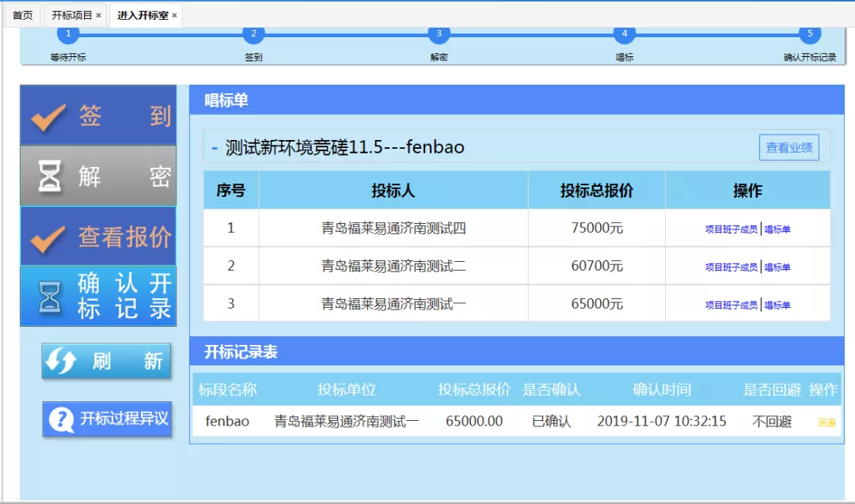Image resolution: width=855 pixels, height=504 pixels.
Task: Open 项目班子成员 for 青岛福莱易通济南测试二
Action: click(731, 267)
